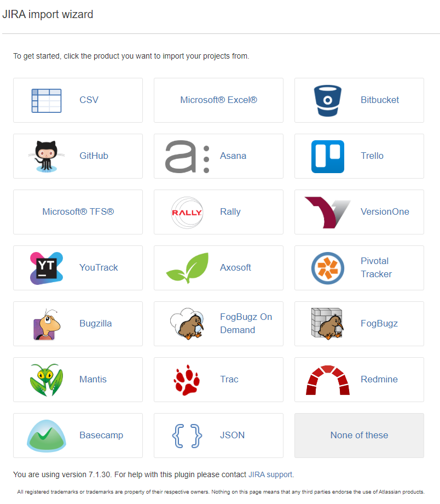Click the None of these option
This screenshot has height=504, width=440.
(x=359, y=436)
